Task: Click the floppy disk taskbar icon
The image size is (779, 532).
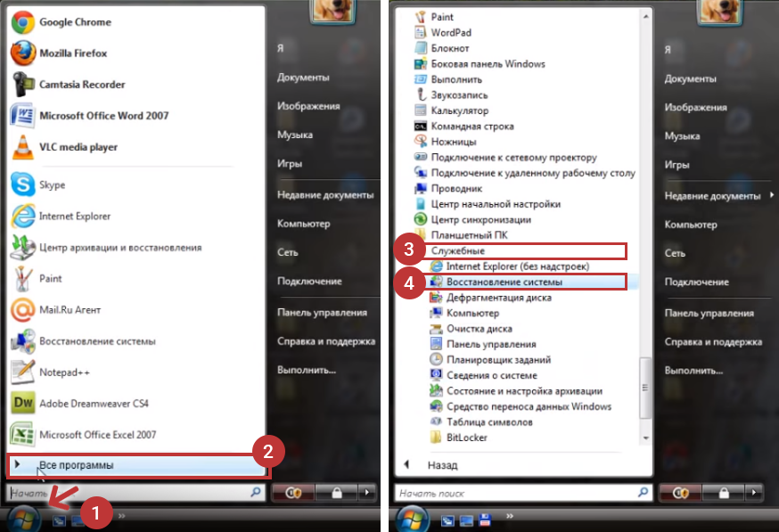Action: pyautogui.click(x=485, y=520)
